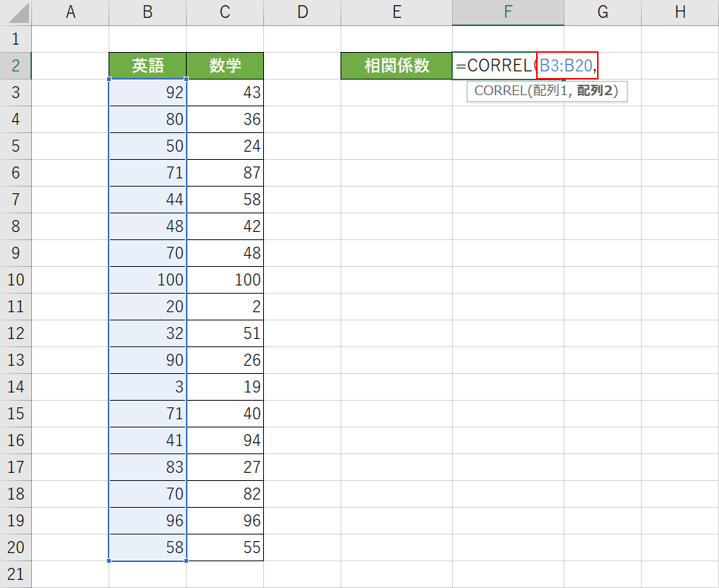Select column B header
The height and width of the screenshot is (588, 719).
point(147,11)
